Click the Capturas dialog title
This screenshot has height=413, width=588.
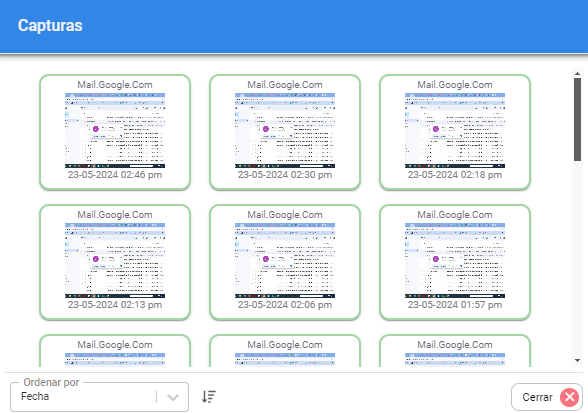pyautogui.click(x=50, y=26)
